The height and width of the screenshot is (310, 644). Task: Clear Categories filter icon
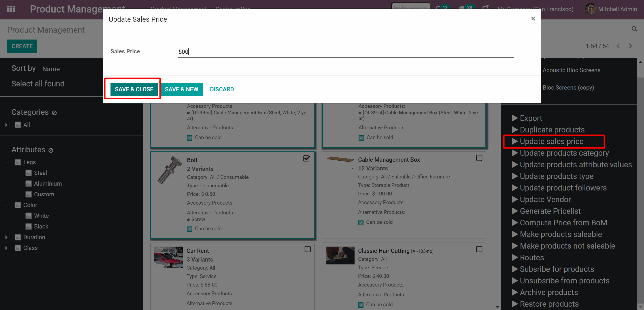[x=54, y=113]
